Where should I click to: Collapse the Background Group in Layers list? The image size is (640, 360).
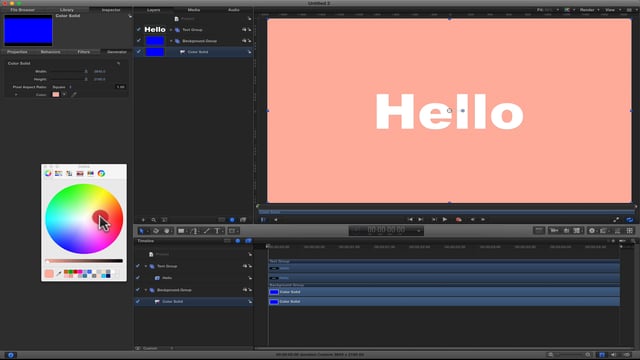(x=171, y=41)
